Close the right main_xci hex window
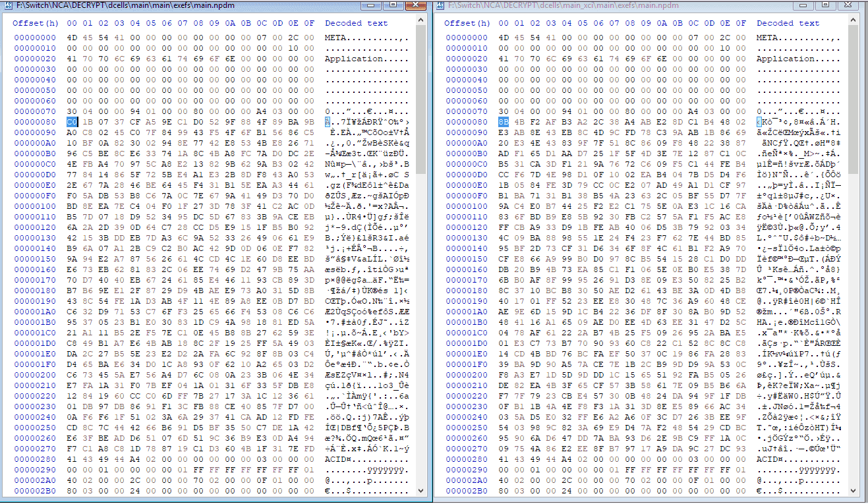 (848, 5)
